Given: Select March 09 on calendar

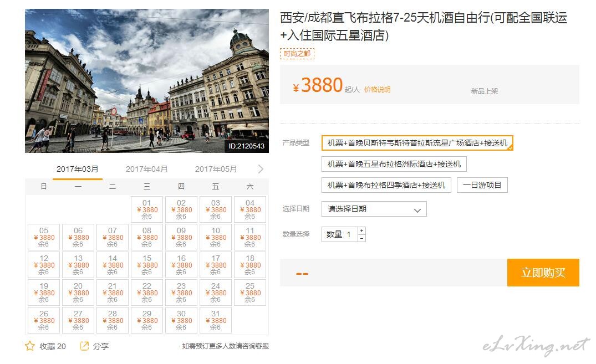Looking at the screenshot, I should click(181, 237).
